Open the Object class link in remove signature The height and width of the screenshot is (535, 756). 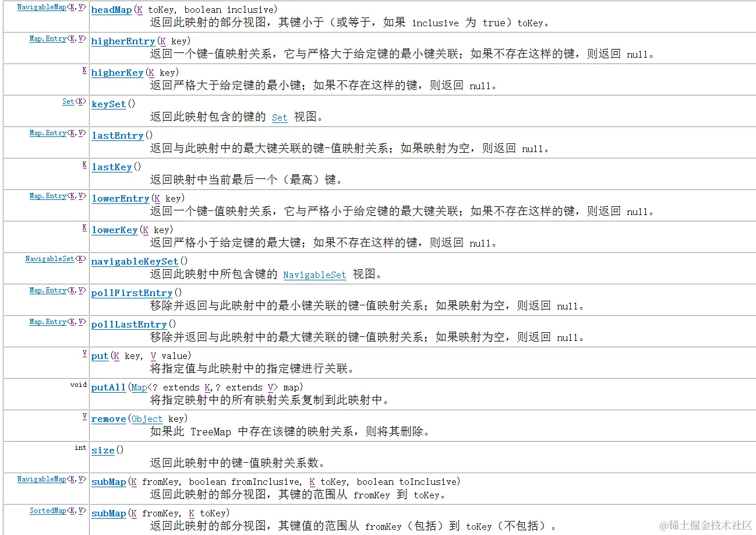tap(147, 418)
